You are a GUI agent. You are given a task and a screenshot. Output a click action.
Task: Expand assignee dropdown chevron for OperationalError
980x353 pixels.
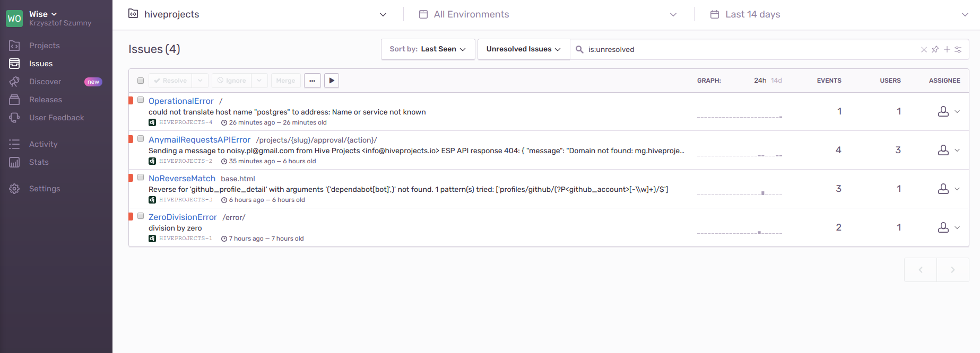[957, 111]
